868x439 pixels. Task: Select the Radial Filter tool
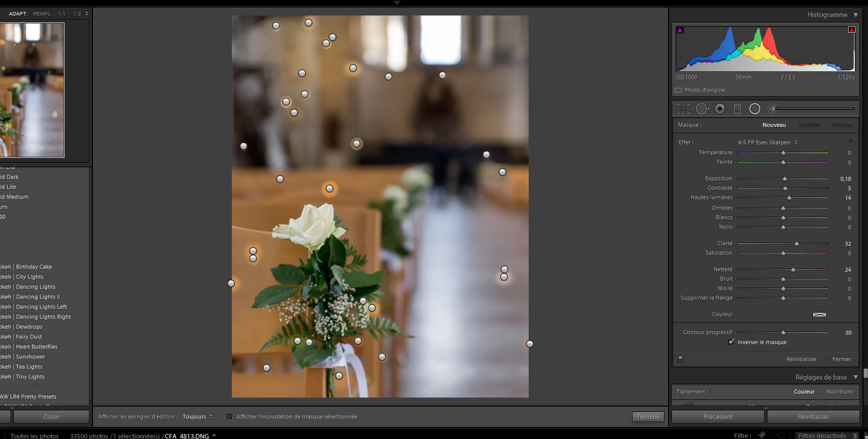pyautogui.click(x=755, y=109)
